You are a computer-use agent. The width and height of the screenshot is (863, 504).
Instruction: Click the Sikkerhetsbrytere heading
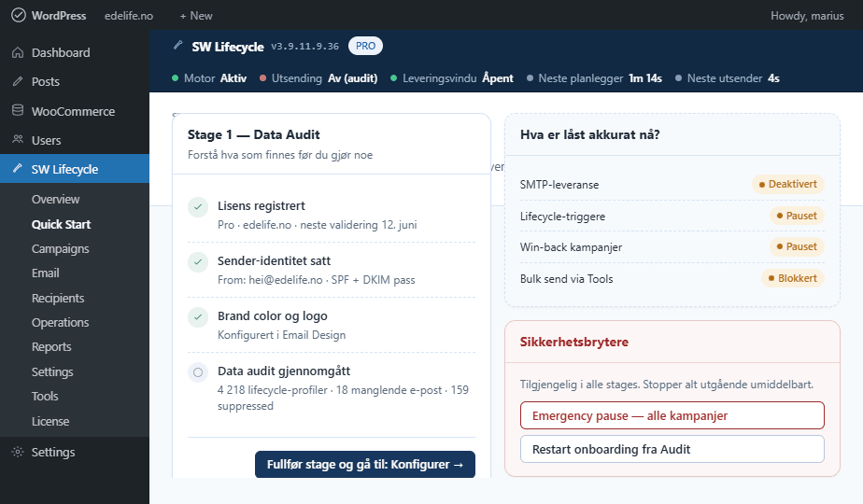tap(574, 342)
